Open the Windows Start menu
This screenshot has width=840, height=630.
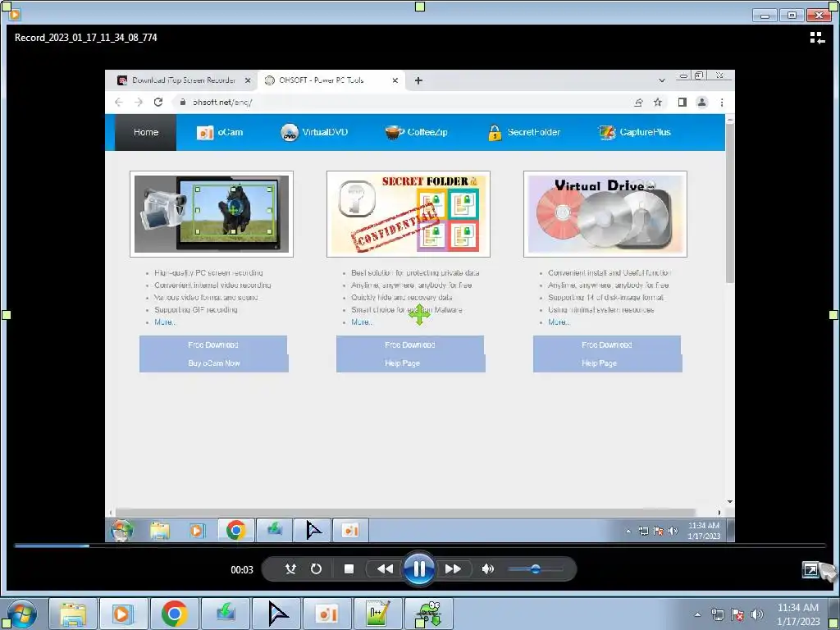pyautogui.click(x=21, y=614)
